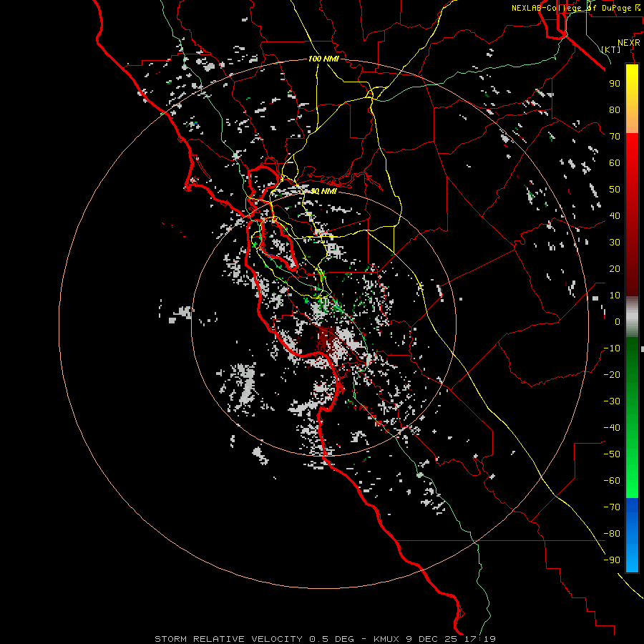
Task: Select the positive 30 legend value
Action: click(615, 243)
